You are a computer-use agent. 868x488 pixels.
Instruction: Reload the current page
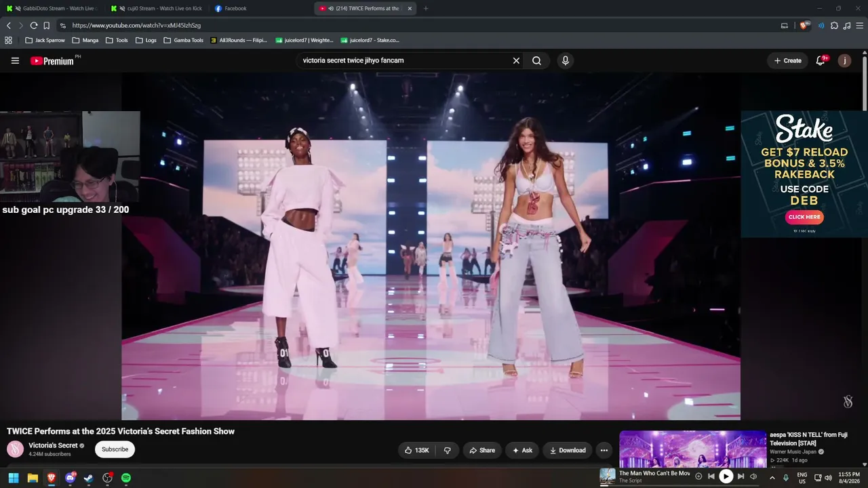tap(34, 26)
